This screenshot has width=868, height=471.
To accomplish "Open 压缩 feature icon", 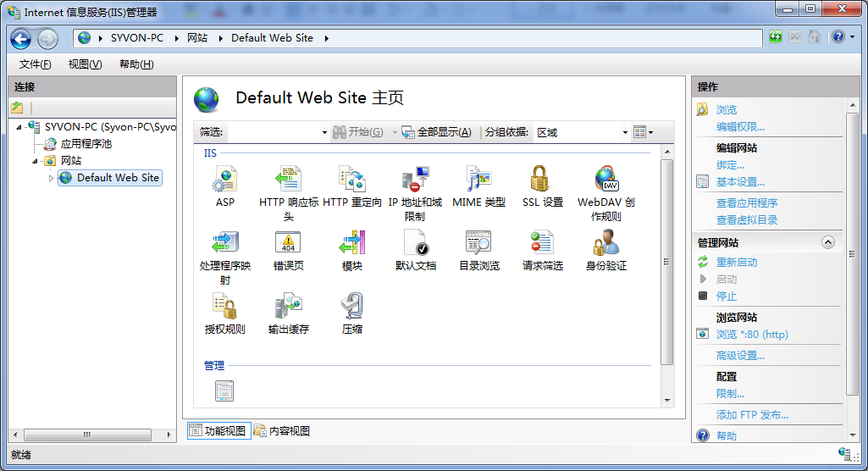I will [x=352, y=306].
